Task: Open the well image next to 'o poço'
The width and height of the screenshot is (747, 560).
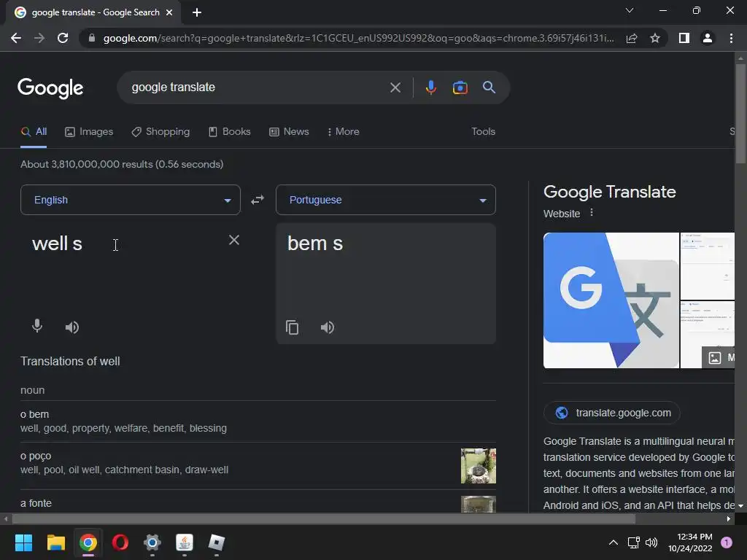Action: click(x=479, y=466)
